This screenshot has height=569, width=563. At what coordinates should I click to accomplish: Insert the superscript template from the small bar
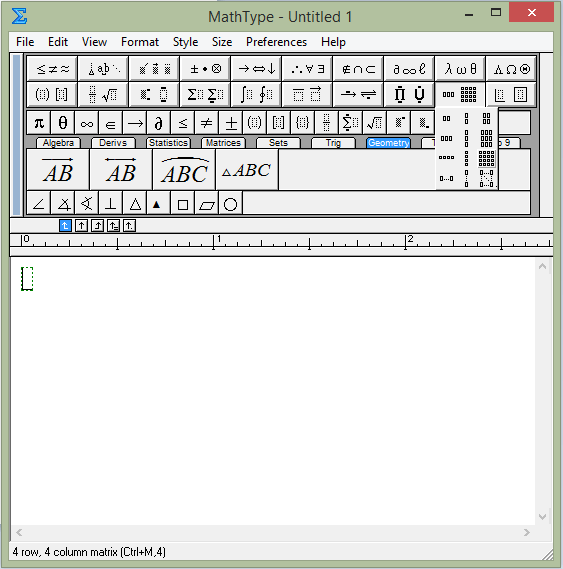point(398,123)
